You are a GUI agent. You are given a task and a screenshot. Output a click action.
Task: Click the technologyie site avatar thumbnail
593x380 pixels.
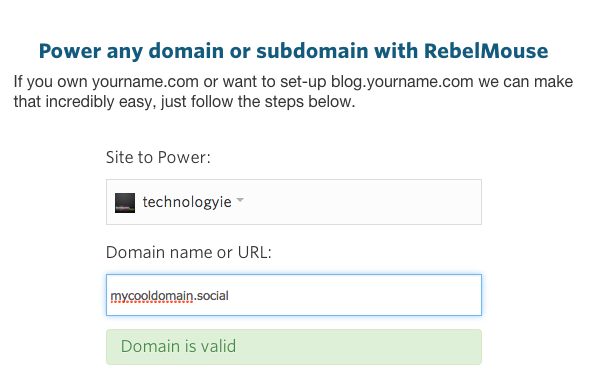point(125,203)
